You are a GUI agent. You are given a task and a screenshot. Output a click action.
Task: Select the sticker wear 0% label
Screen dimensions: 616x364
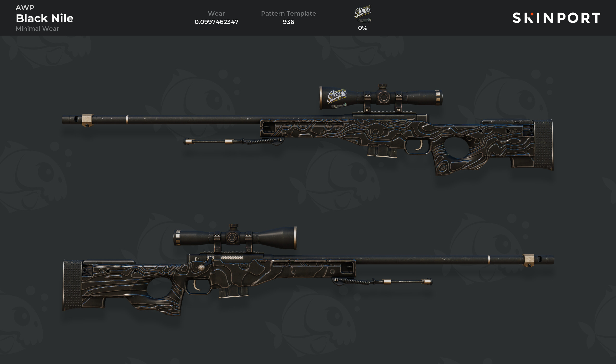tap(362, 28)
